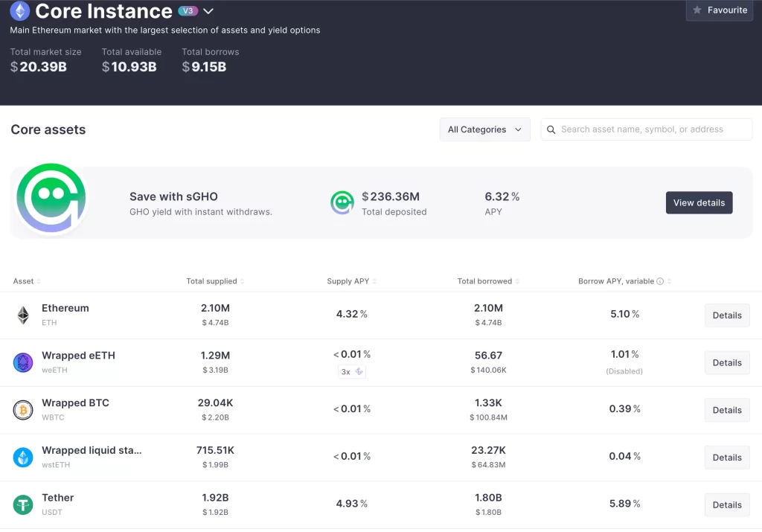
Task: Select the Wrapped liquid sta... asset name
Action: [x=92, y=450]
